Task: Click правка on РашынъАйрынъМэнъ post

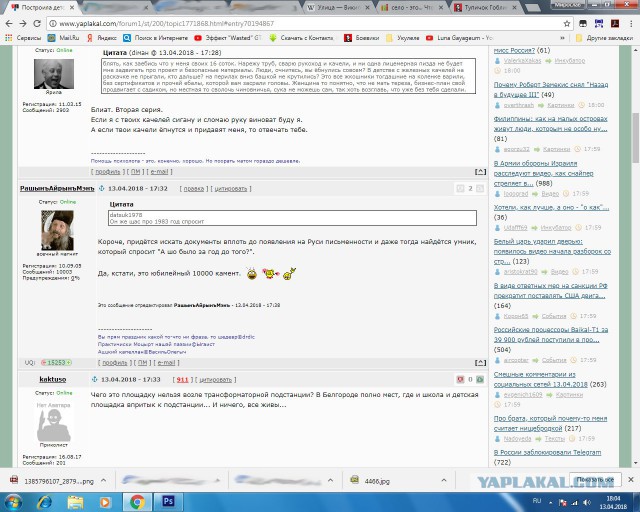Action: point(193,189)
